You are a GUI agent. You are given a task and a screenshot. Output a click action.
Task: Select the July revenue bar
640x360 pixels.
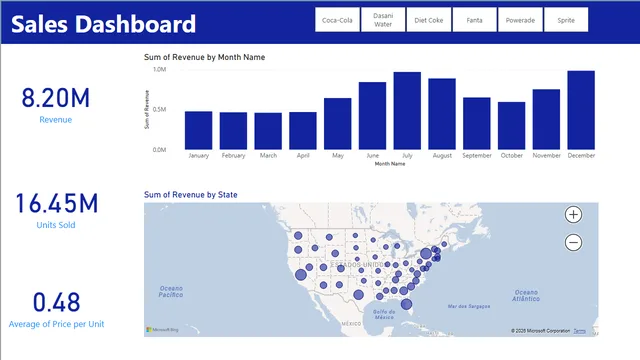click(x=407, y=111)
